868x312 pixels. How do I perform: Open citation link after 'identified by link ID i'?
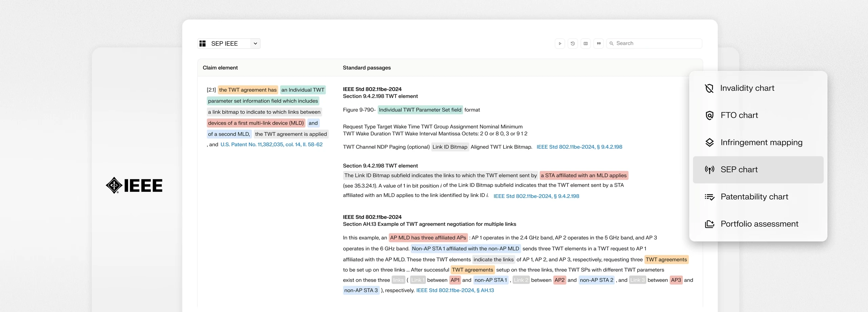536,196
